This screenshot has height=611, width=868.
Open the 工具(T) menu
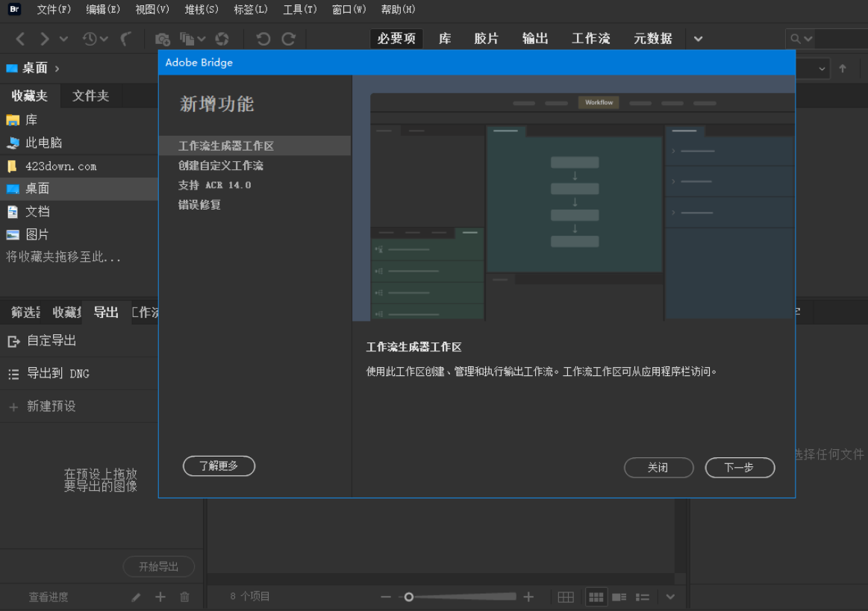[299, 10]
